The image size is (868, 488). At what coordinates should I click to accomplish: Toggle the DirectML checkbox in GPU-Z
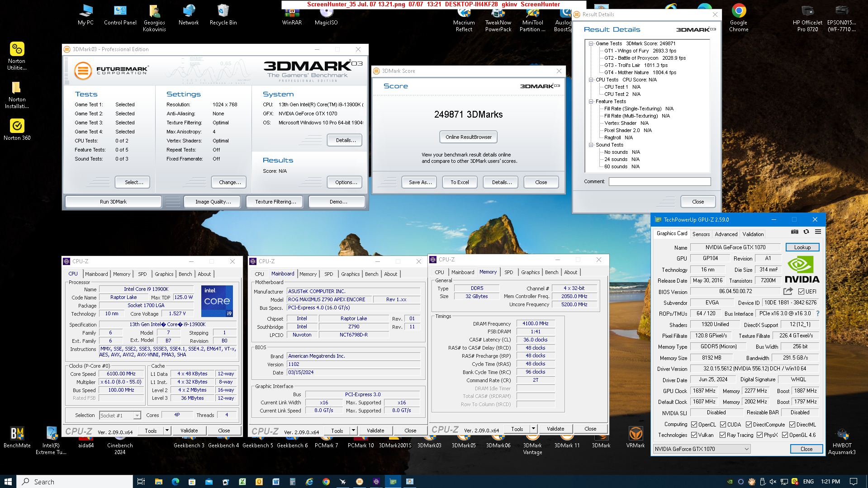click(792, 424)
